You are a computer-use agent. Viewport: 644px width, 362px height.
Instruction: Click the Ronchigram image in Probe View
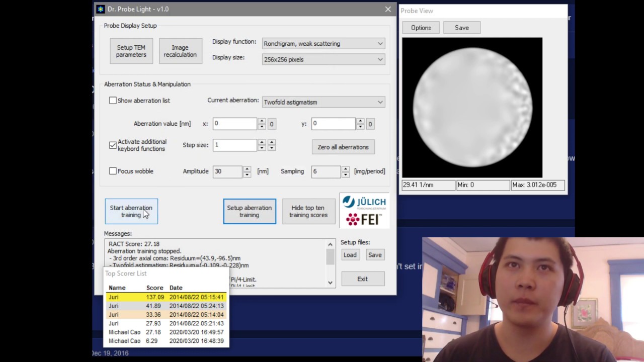click(x=472, y=108)
